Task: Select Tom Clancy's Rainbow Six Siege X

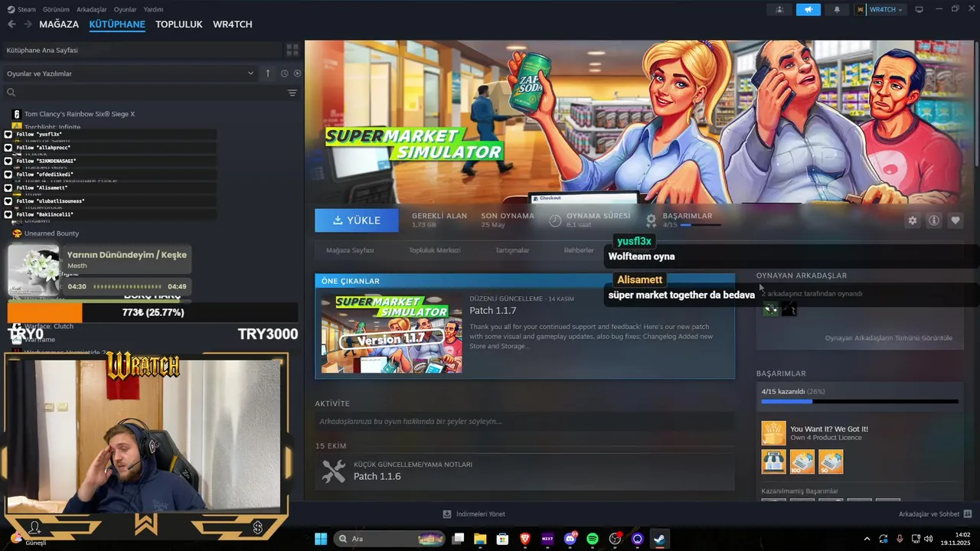Action: coord(80,114)
